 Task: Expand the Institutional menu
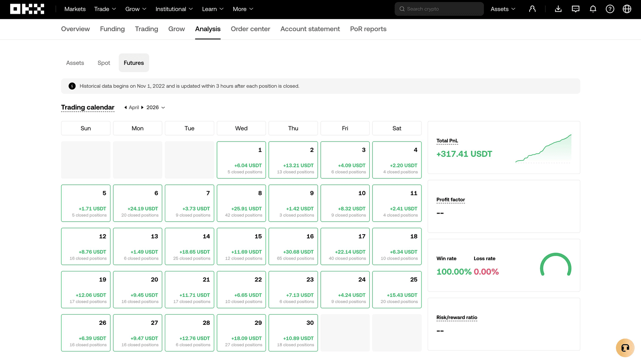pos(174,9)
